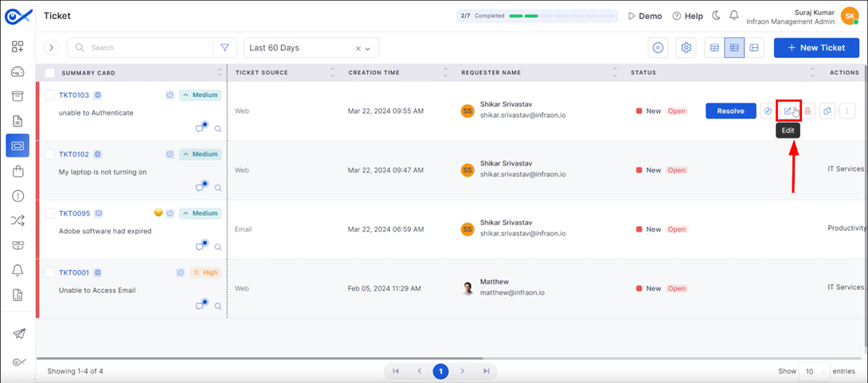Tick the select-all checkbox in header
868x383 pixels.
pyautogui.click(x=50, y=72)
